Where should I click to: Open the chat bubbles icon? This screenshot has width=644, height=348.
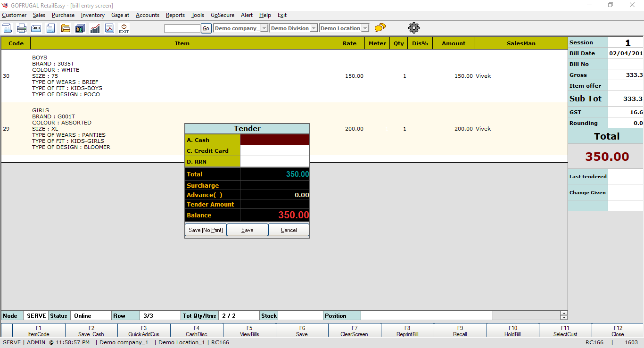380,28
